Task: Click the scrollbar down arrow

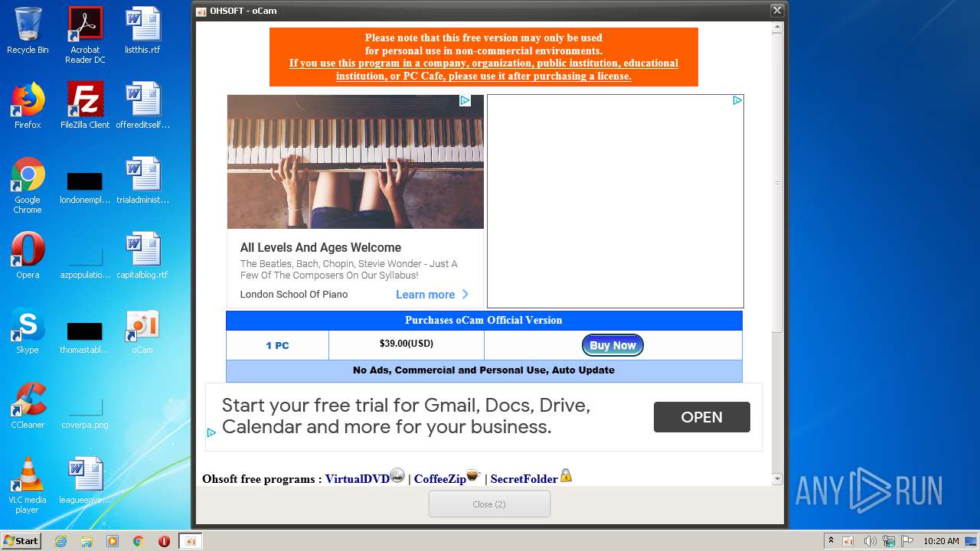Action: coord(777,479)
